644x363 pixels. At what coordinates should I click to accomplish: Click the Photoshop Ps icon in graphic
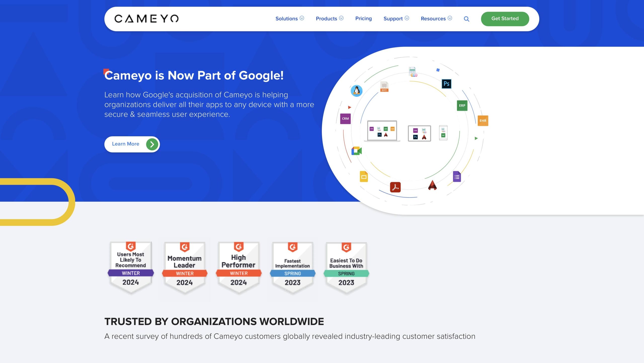pos(446,84)
